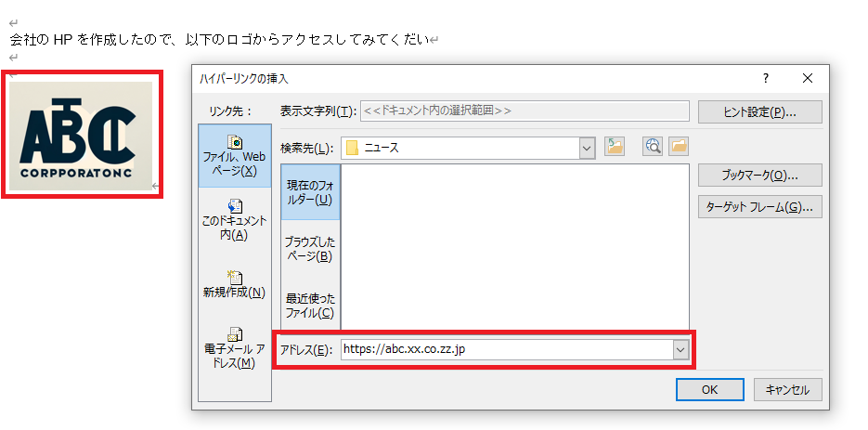Expand the 検索先 folder dropdown arrow
The width and height of the screenshot is (868, 430).
tap(587, 147)
